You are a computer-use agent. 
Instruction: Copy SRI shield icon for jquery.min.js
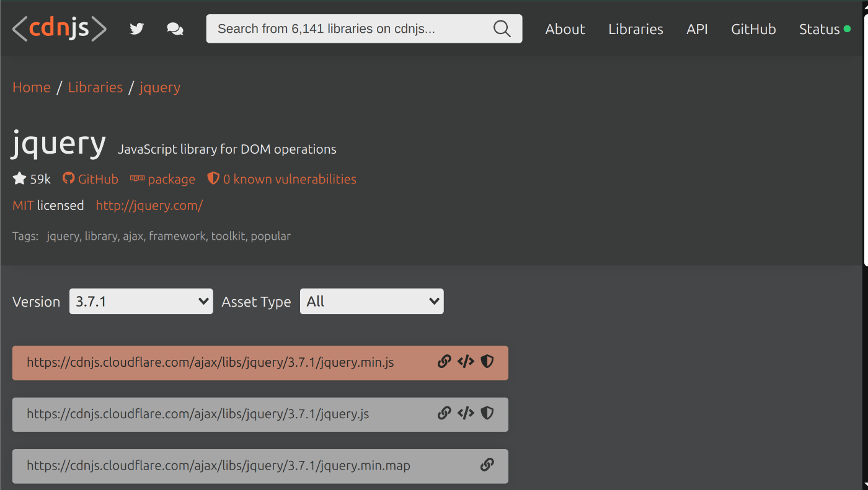487,362
